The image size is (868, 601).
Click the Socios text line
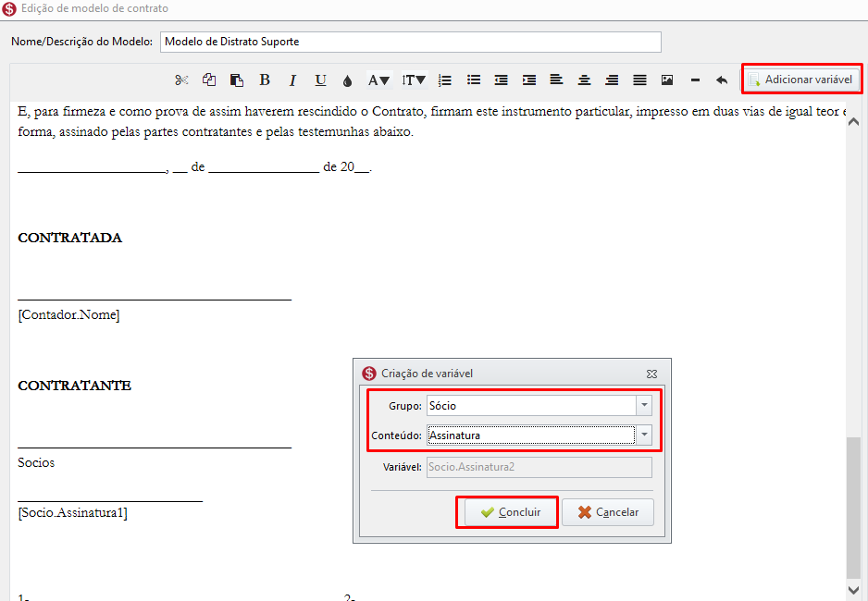36,462
